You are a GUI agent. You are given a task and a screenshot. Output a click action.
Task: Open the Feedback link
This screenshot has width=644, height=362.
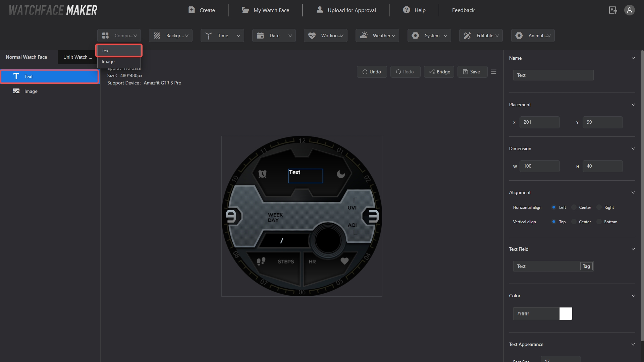(x=463, y=10)
